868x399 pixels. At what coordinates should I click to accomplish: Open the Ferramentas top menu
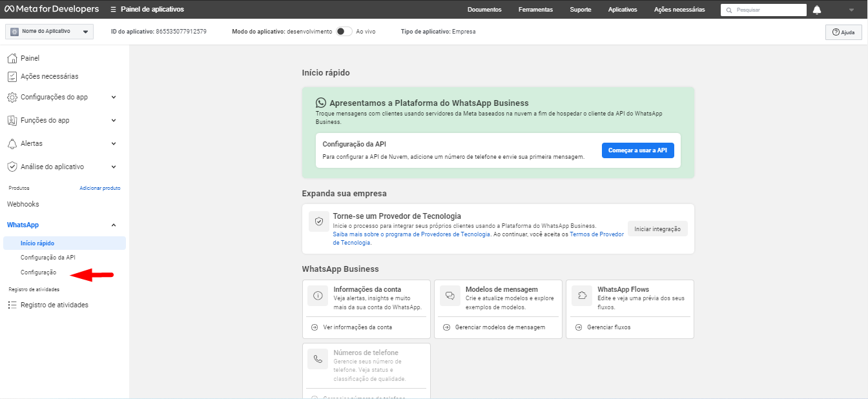[x=535, y=10]
